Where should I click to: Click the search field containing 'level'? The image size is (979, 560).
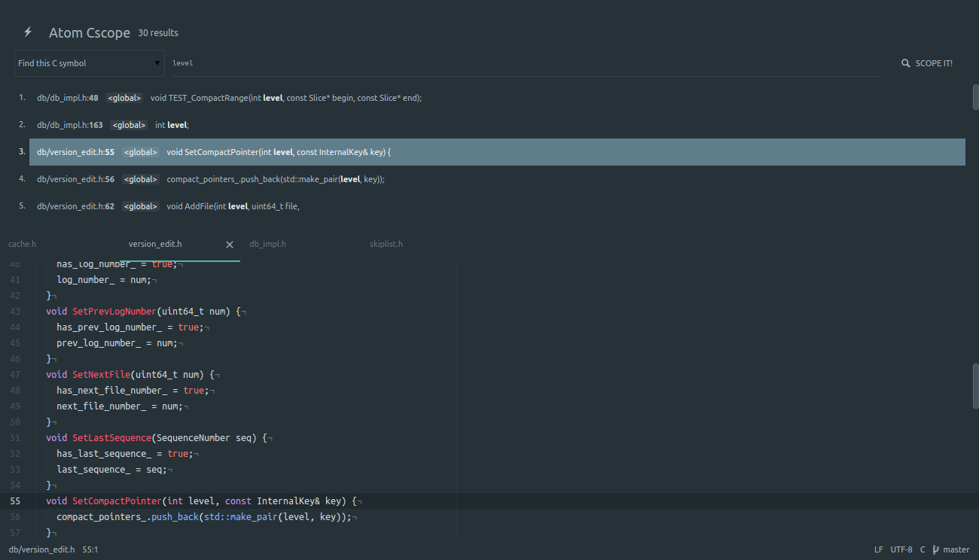[x=526, y=63]
